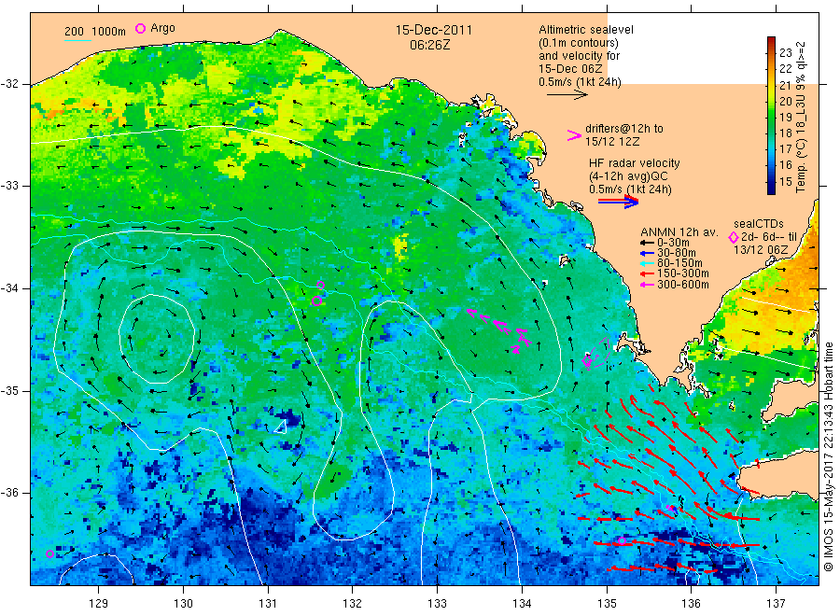
Task: Click the dark red top of temperature colour bar
Action: pos(771,40)
